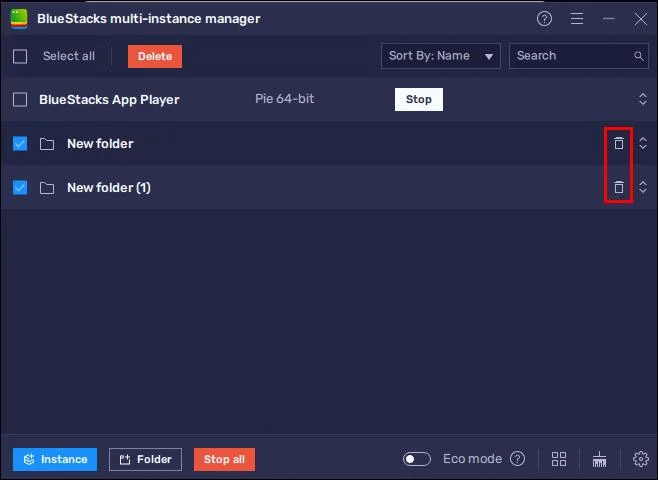This screenshot has width=658, height=480.
Task: Uncheck the New folder checkbox
Action: point(20,143)
